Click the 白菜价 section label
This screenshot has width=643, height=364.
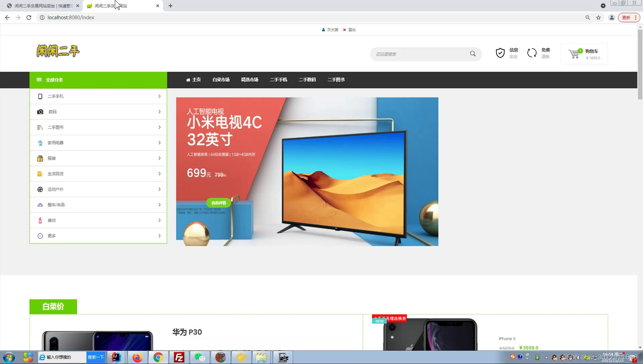[53, 306]
